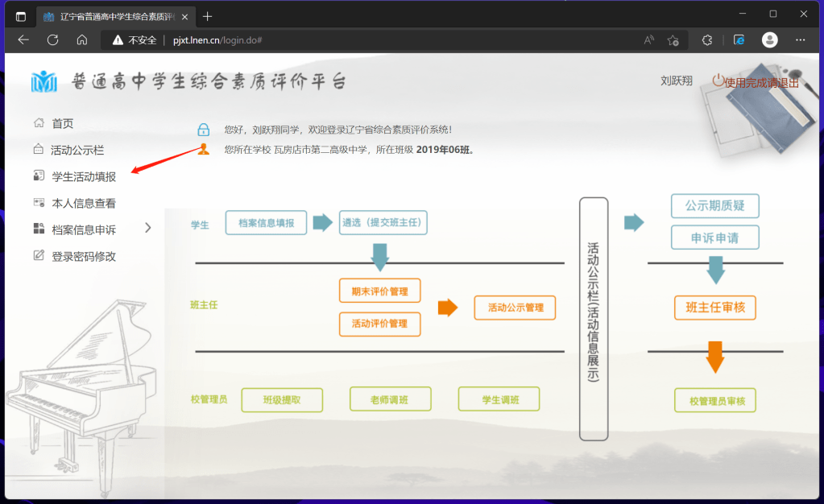Refresh the page in browser
This screenshot has width=824, height=504.
click(x=52, y=39)
